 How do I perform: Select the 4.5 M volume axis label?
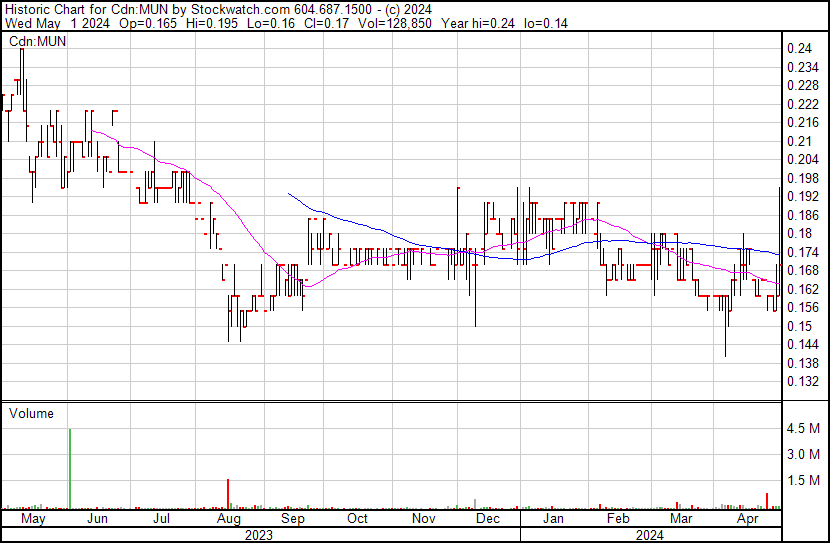pyautogui.click(x=805, y=428)
